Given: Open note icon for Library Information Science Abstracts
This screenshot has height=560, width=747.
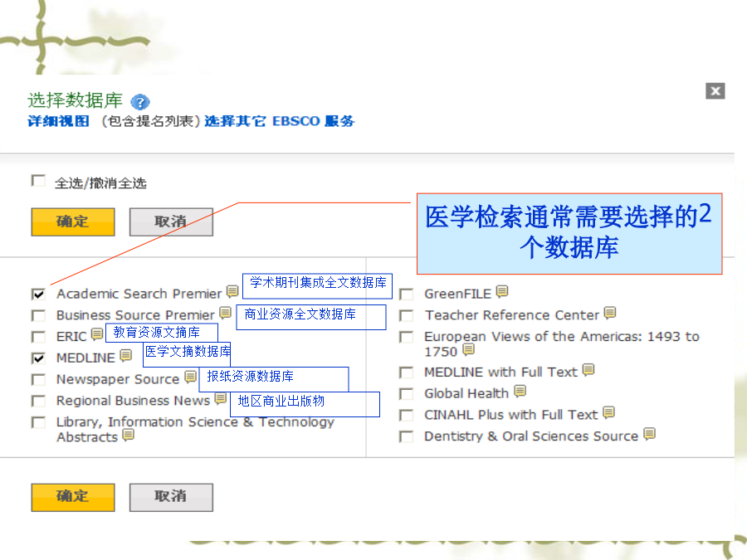Looking at the screenshot, I should pos(128,435).
